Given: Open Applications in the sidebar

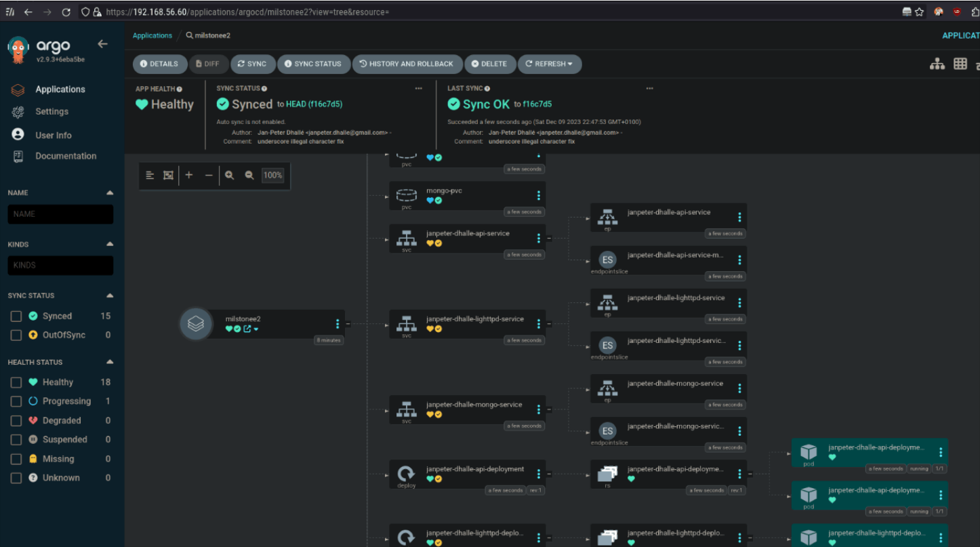Looking at the screenshot, I should (60, 89).
